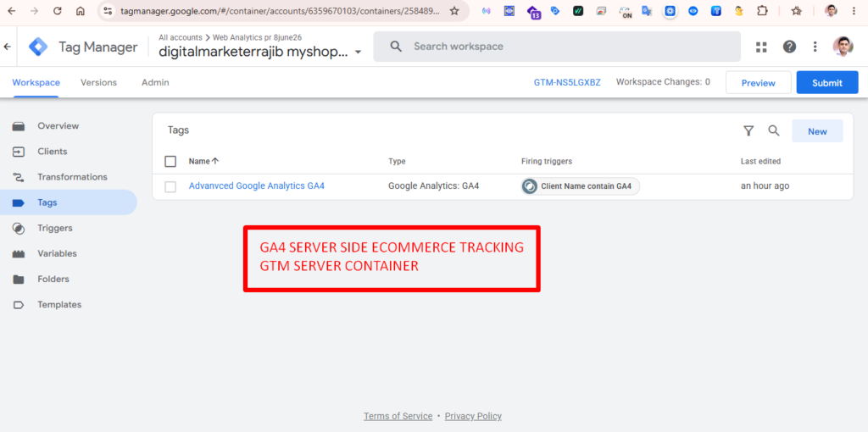
Task: Select all tags with header checkbox
Action: click(170, 162)
